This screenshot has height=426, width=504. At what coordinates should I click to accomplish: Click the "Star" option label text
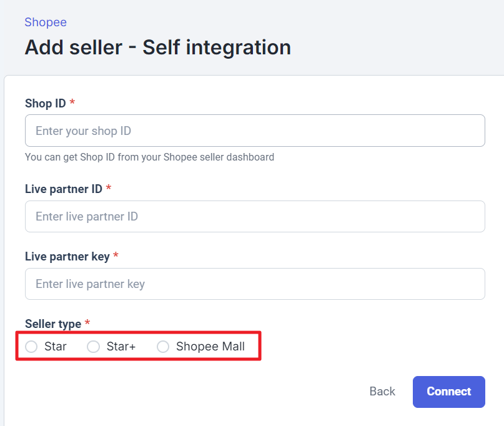tap(56, 347)
